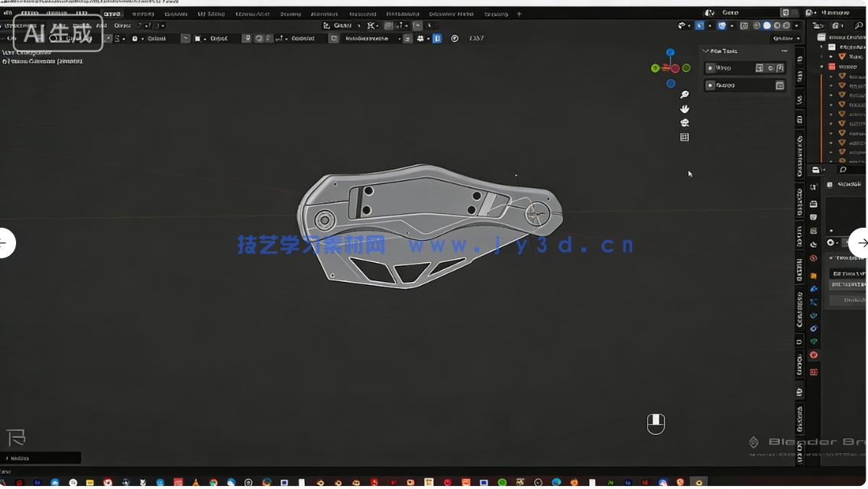Switch to the Modeling workspace tab
Image resolution: width=868 pixels, height=489 pixels.
(x=144, y=13)
